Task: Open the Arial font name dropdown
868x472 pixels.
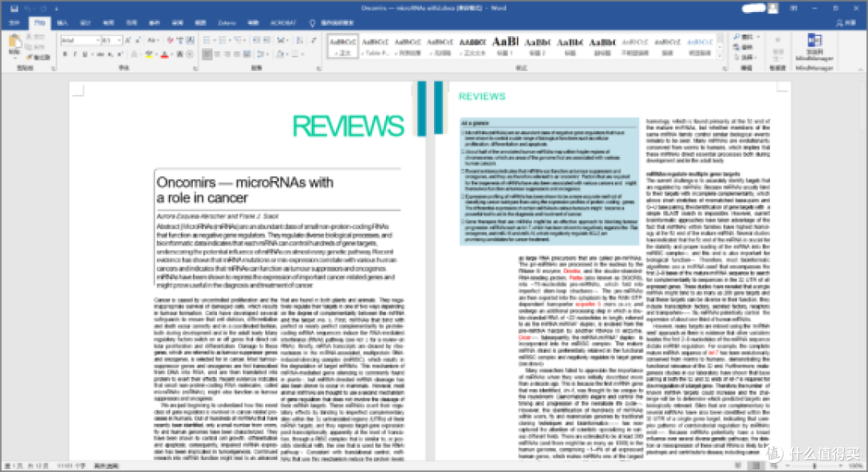Action: pos(98,40)
